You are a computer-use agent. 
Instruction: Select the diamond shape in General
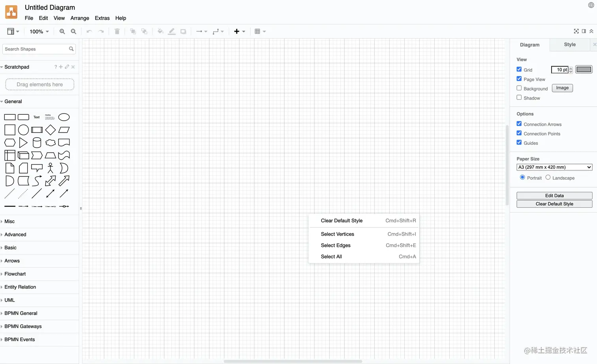(51, 130)
